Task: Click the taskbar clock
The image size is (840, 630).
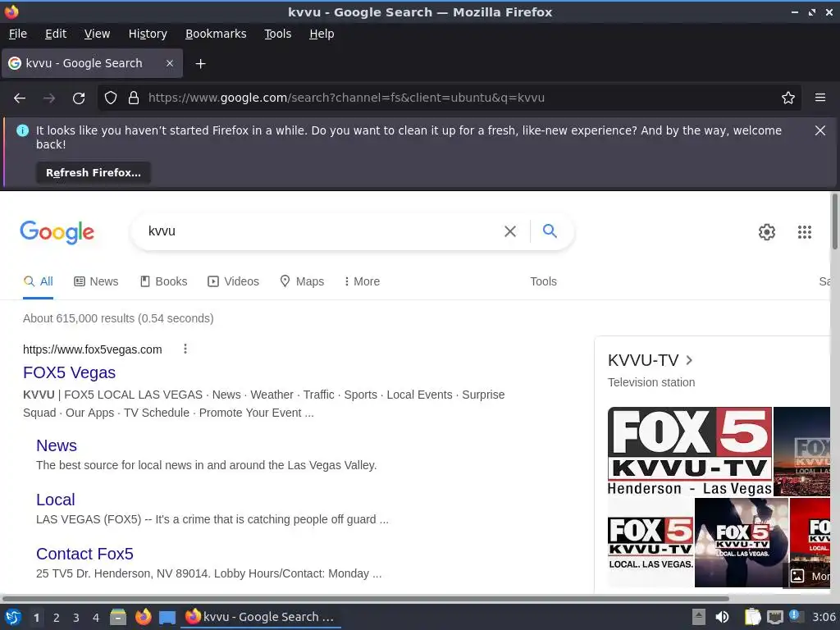Action: tap(824, 617)
